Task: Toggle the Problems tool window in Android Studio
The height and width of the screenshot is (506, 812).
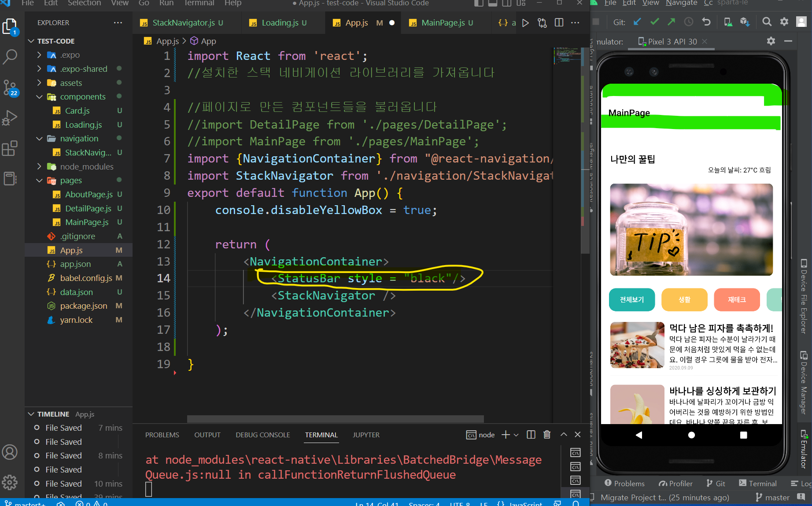Action: [624, 484]
